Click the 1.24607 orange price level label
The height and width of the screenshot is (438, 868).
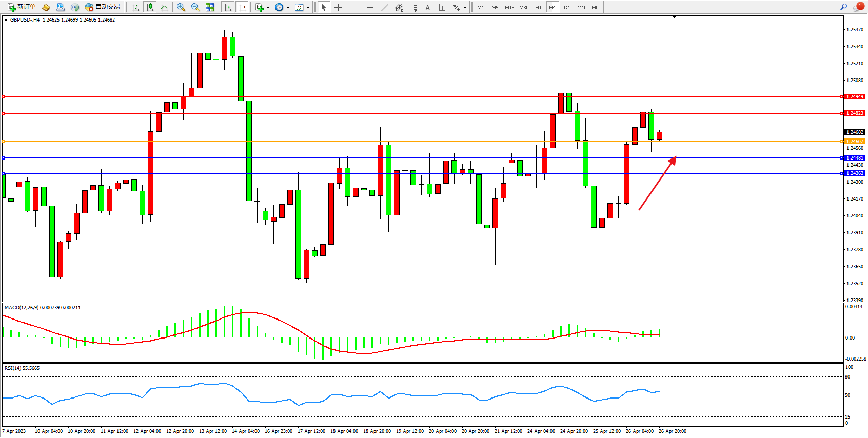click(855, 142)
